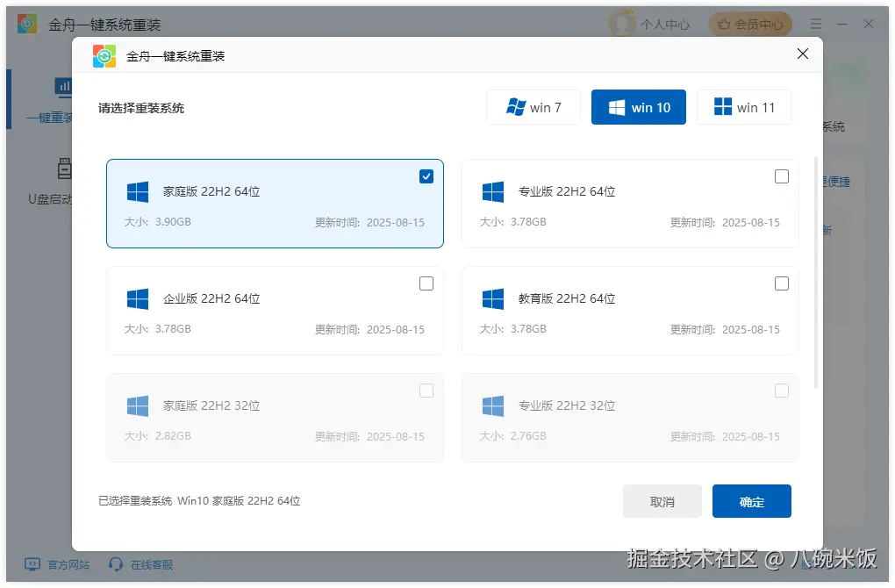Select the 专业版 22H2 64位 text

pos(567,192)
